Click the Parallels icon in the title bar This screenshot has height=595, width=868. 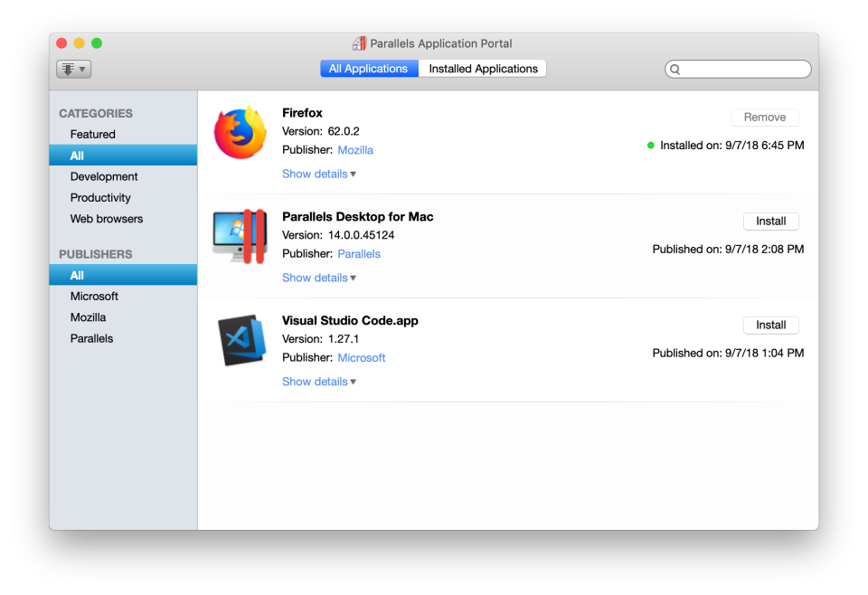[x=358, y=42]
